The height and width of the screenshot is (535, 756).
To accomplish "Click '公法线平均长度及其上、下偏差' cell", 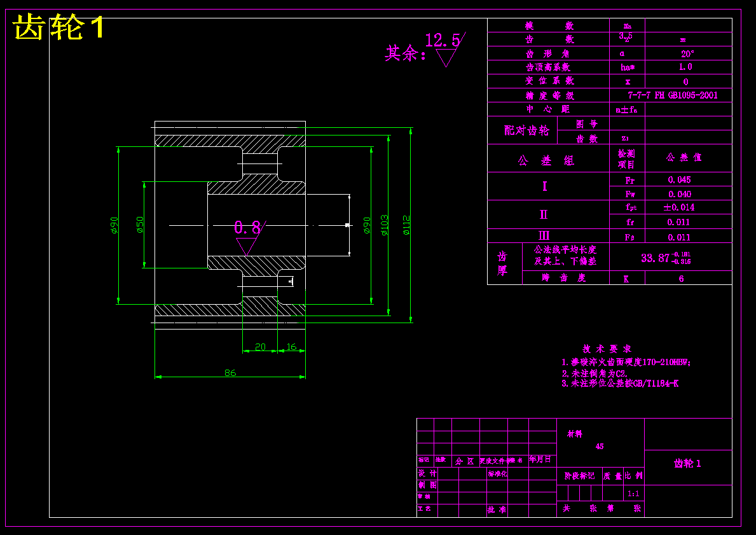I will tap(565, 256).
